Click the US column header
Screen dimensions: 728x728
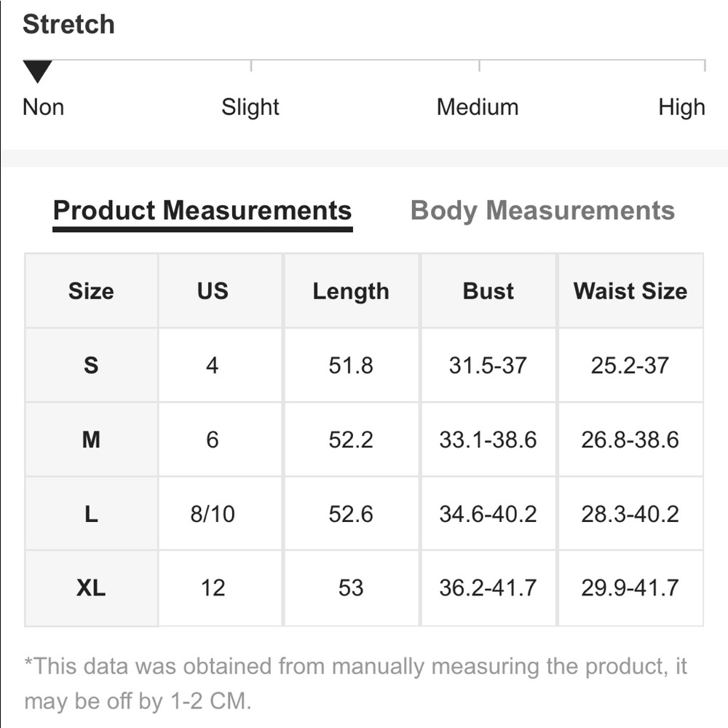(x=212, y=291)
